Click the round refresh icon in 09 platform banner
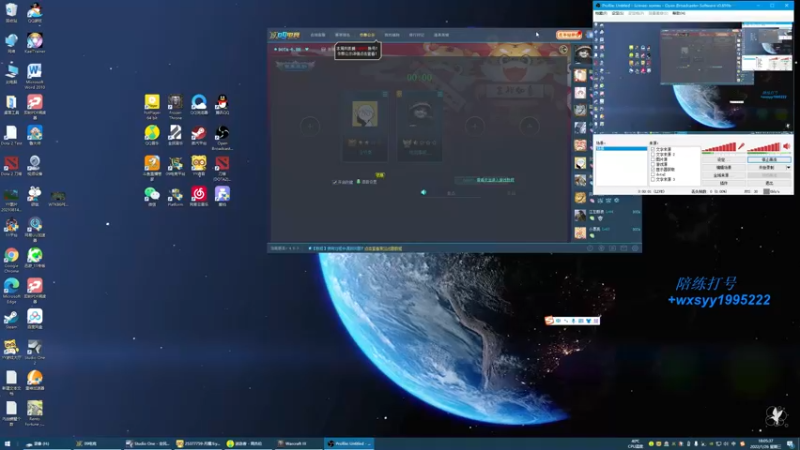 [x=563, y=49]
